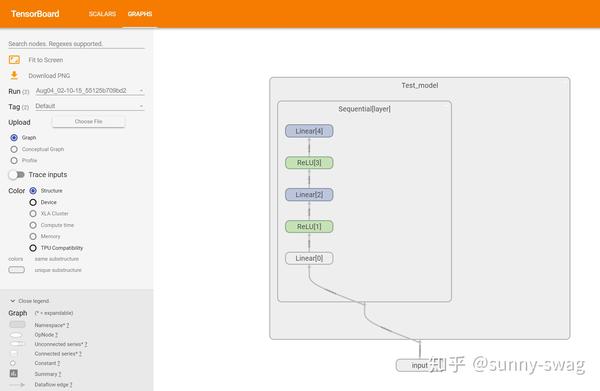Select TPU Compatibility color option
The width and height of the screenshot is (600, 391).
[33, 248]
